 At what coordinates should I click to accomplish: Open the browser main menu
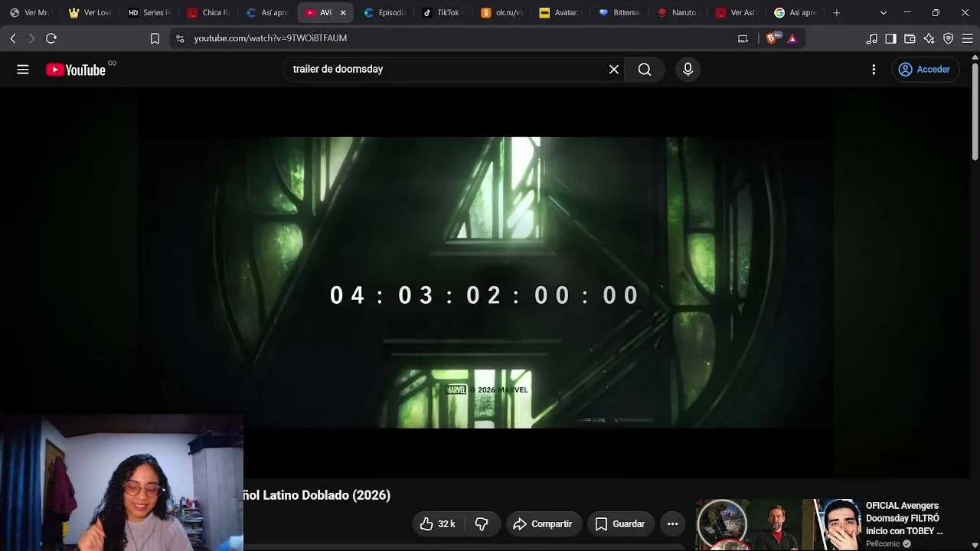coord(967,38)
